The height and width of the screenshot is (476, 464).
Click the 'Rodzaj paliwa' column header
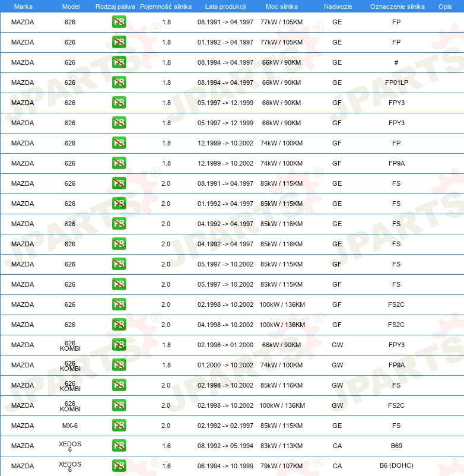coord(115,7)
